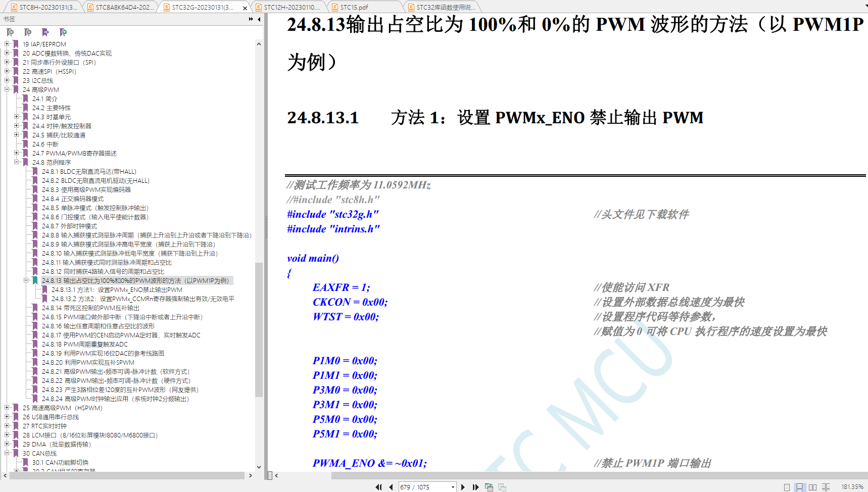Collapse the 24 高级PWM bookmark

pyautogui.click(x=7, y=89)
